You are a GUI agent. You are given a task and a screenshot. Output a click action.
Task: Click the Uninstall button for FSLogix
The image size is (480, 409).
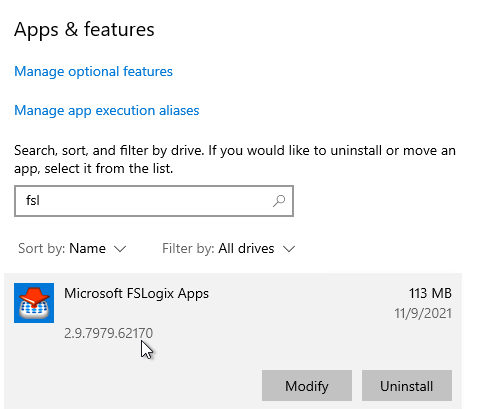coord(407,385)
